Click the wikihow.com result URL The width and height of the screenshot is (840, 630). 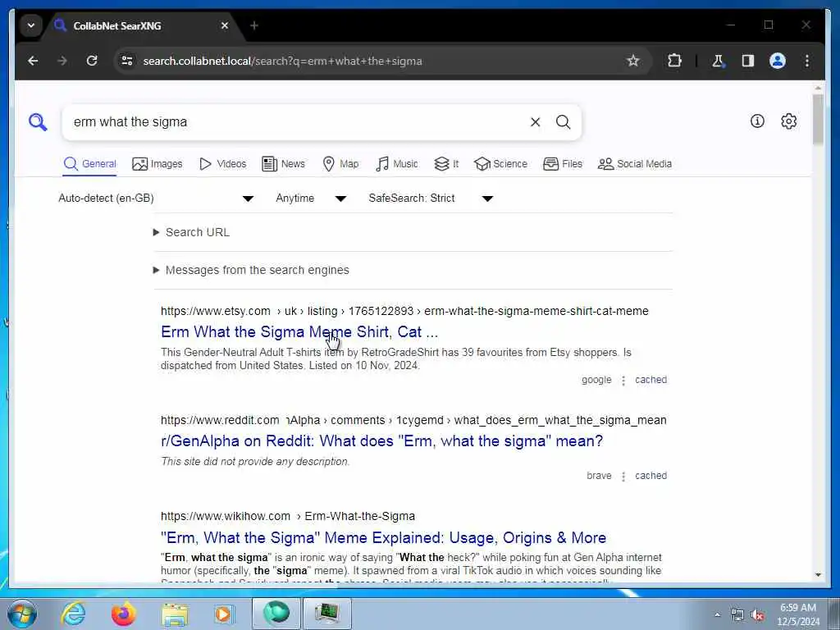288,517
